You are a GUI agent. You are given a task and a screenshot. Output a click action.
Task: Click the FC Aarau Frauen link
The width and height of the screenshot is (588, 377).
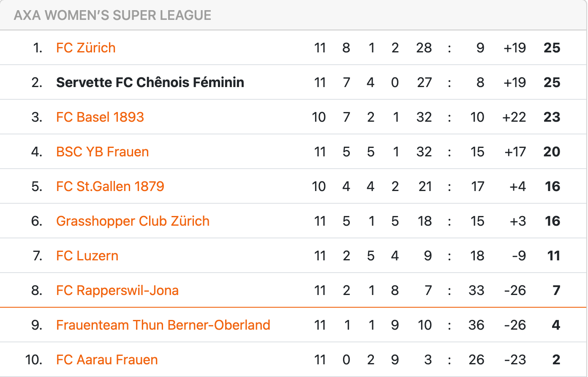tap(107, 360)
